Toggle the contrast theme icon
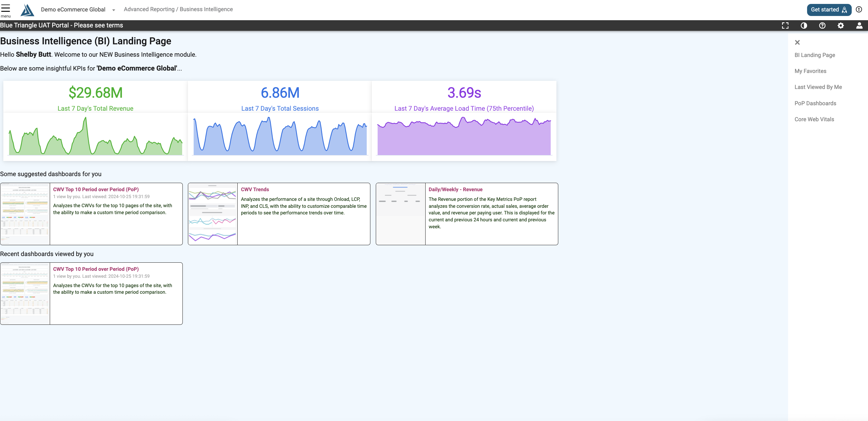The width and height of the screenshot is (868, 421). [x=804, y=26]
